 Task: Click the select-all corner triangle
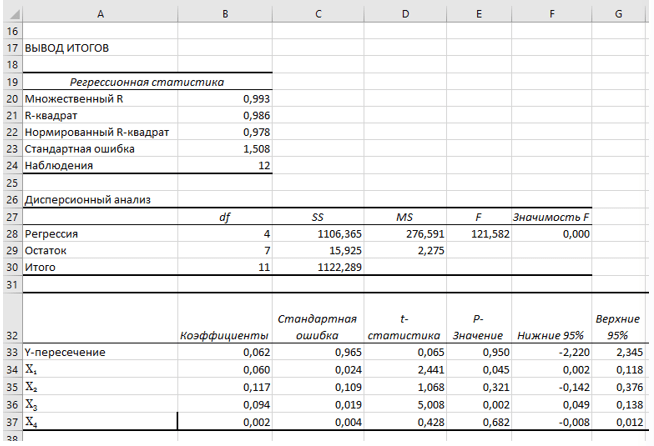(13, 14)
